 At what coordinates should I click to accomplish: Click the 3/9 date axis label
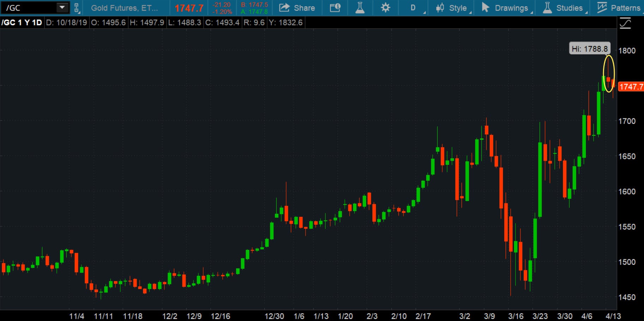pos(489,316)
